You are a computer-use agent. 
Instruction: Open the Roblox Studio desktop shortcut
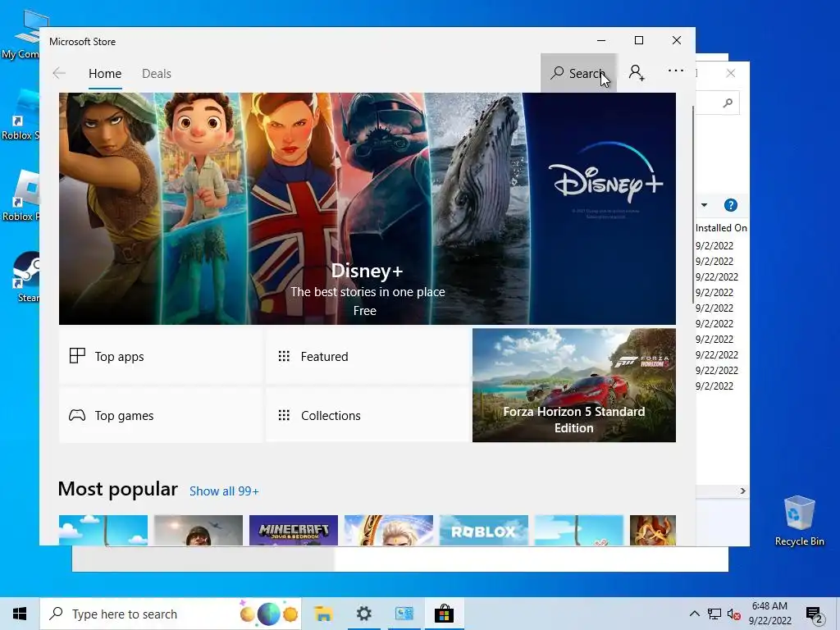pos(21,115)
